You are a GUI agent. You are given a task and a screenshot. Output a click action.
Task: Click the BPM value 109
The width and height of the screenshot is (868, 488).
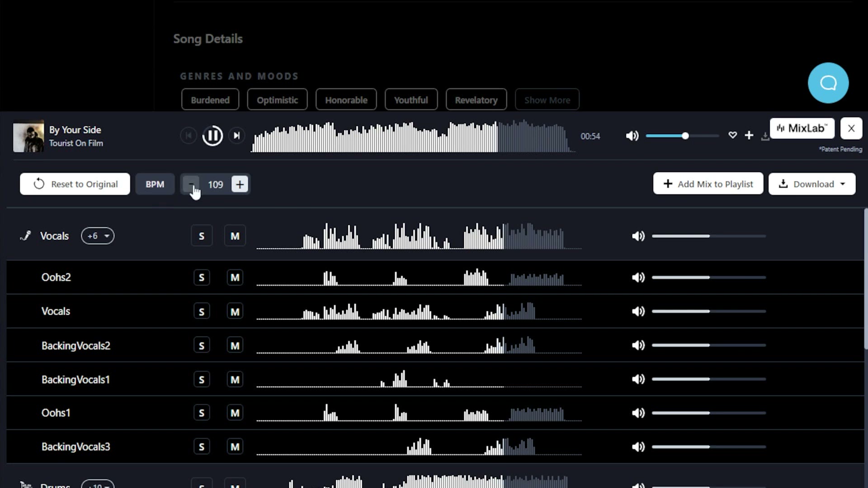coord(215,184)
